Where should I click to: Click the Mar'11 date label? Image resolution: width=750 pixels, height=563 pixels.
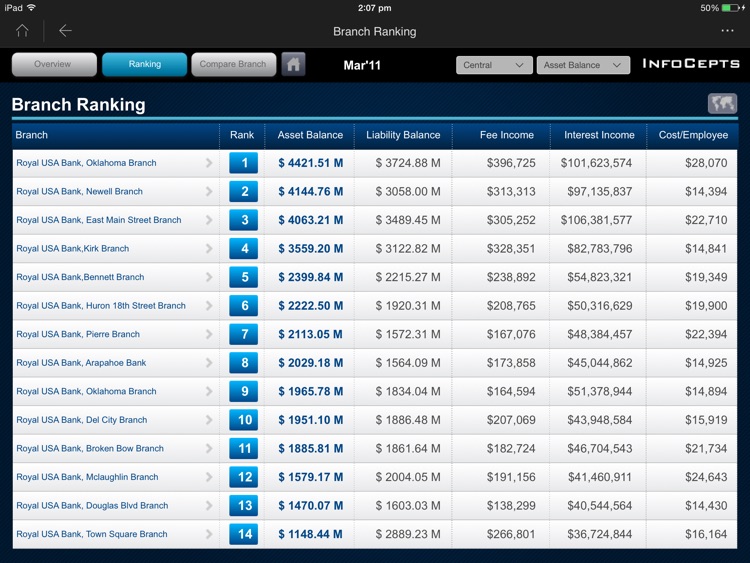click(x=362, y=66)
